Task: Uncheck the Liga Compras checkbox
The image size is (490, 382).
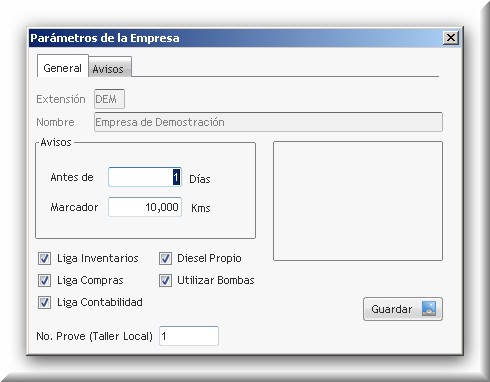Action: tap(44, 280)
